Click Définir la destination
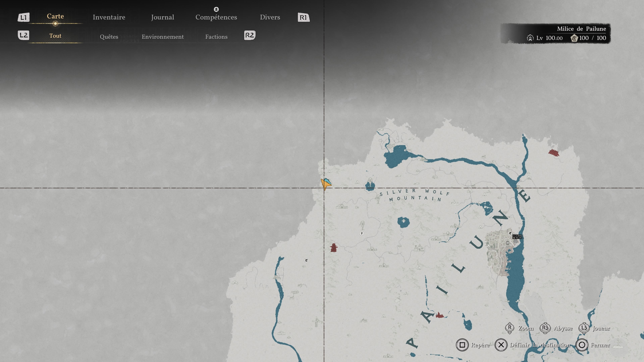Viewport: 644px width, 362px height. click(533, 345)
